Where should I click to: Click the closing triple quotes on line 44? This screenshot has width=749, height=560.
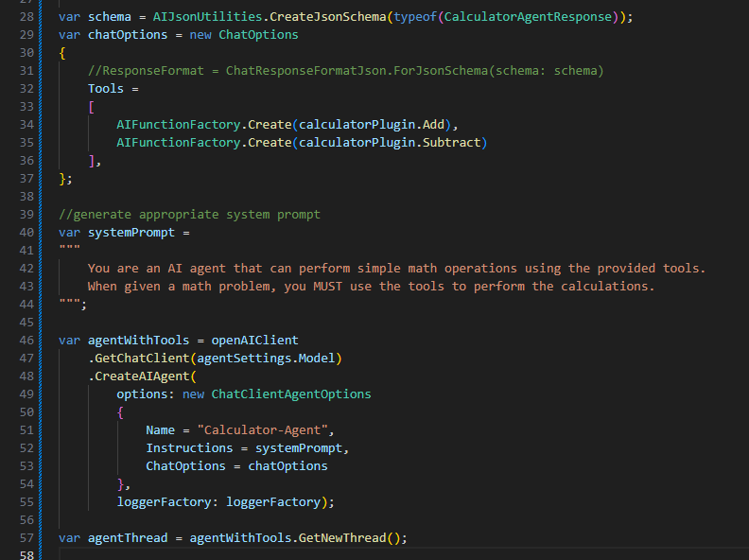click(x=69, y=302)
